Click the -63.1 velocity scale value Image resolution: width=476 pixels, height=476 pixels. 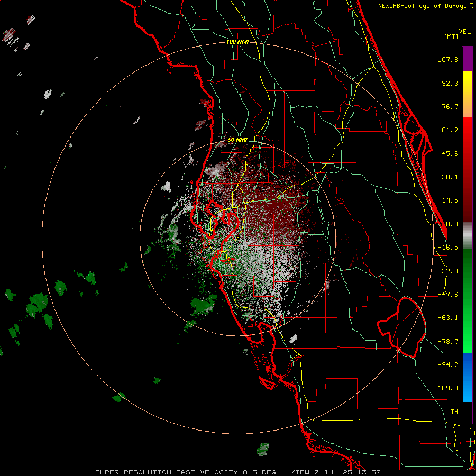tap(448, 318)
